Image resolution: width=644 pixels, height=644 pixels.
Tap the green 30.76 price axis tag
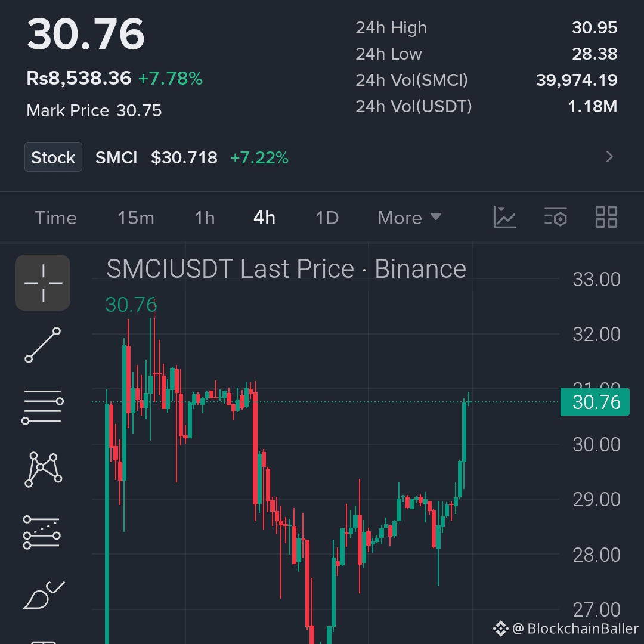tap(595, 402)
